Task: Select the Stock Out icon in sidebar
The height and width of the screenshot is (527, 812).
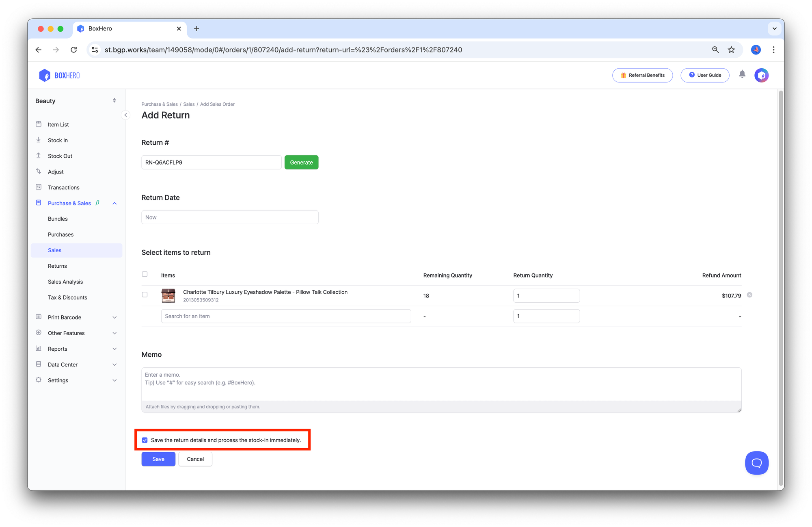Action: [39, 156]
